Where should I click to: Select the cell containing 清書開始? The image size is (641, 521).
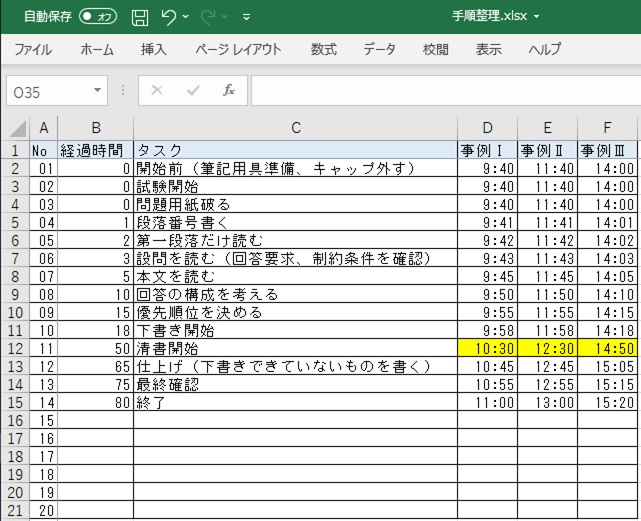[295, 349]
